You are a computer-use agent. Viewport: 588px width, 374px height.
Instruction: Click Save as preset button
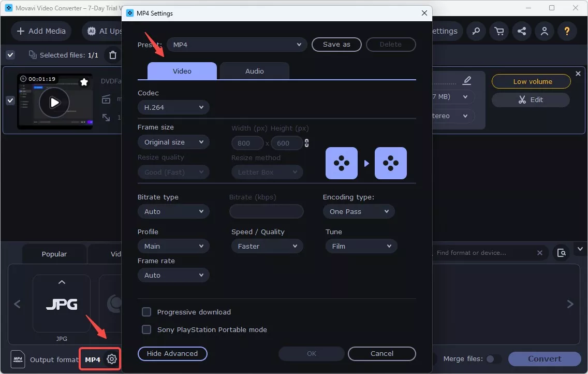tap(336, 44)
